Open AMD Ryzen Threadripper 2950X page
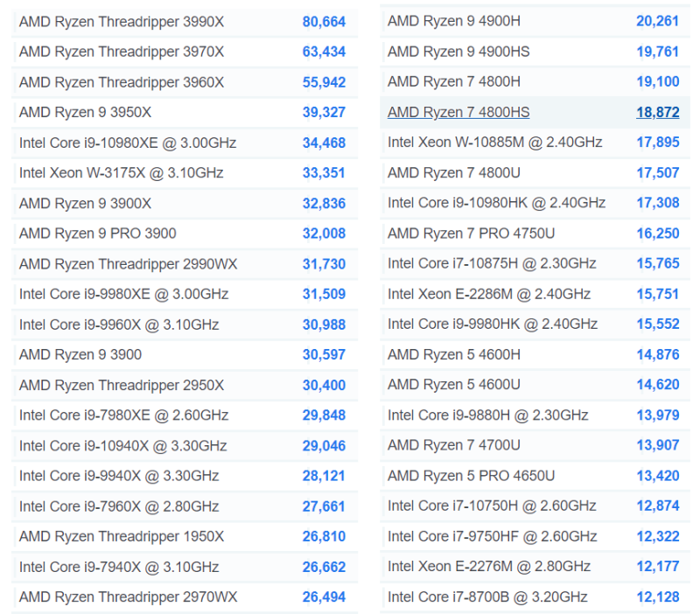Image resolution: width=700 pixels, height=614 pixels. [x=122, y=386]
